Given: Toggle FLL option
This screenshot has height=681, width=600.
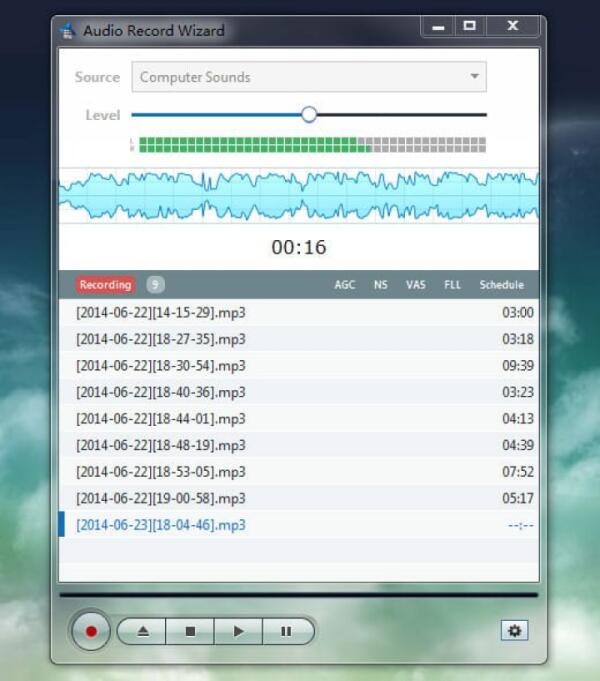Looking at the screenshot, I should [452, 285].
